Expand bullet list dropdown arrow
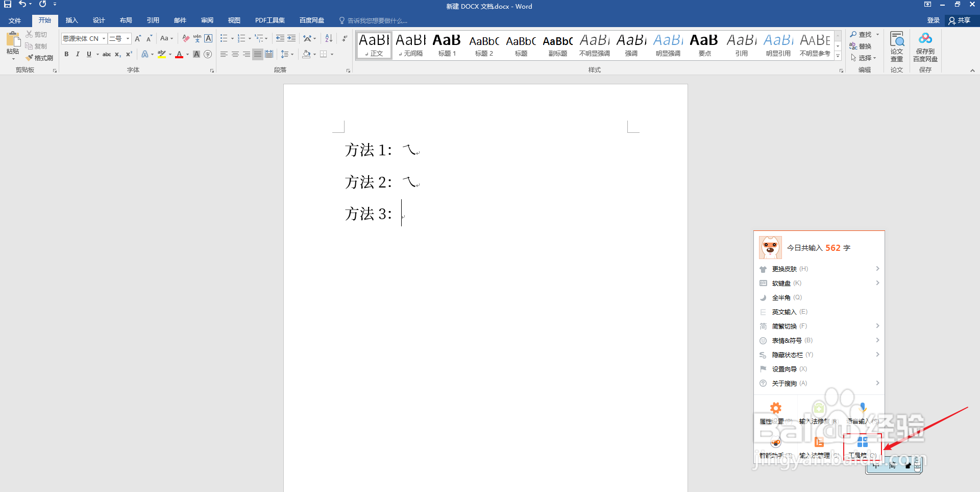This screenshot has height=492, width=980. coord(232,38)
